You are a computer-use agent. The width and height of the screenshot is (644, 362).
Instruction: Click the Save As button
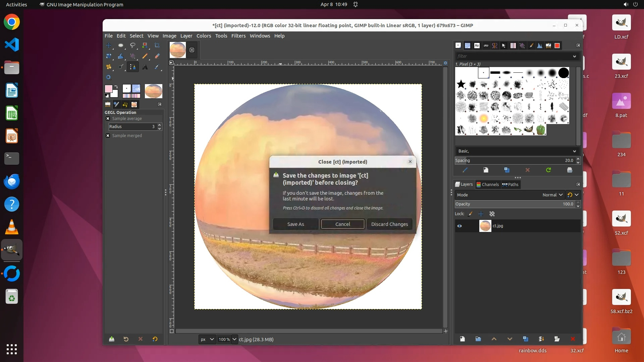[296, 224]
